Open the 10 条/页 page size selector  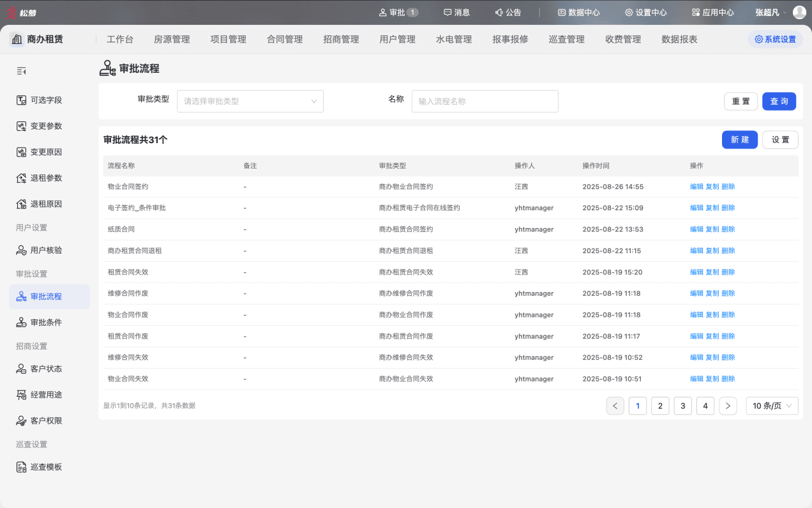[x=772, y=406]
